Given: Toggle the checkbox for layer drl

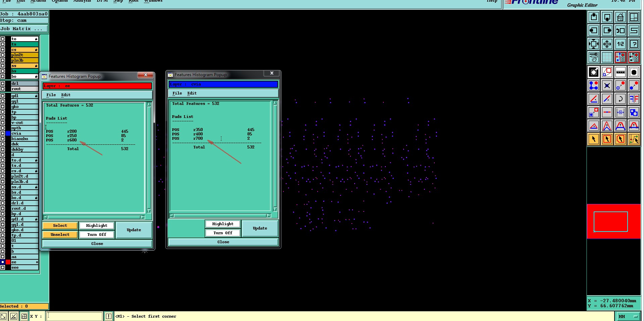Looking at the screenshot, I should click(3, 83).
